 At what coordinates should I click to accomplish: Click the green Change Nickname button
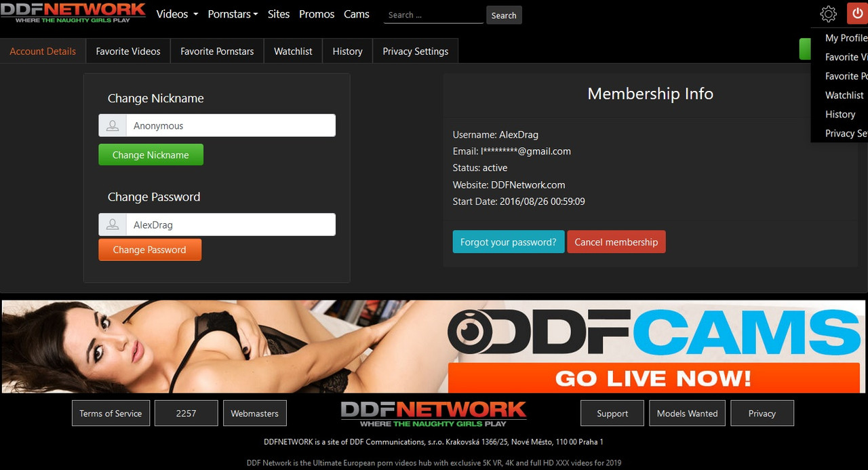coord(151,155)
